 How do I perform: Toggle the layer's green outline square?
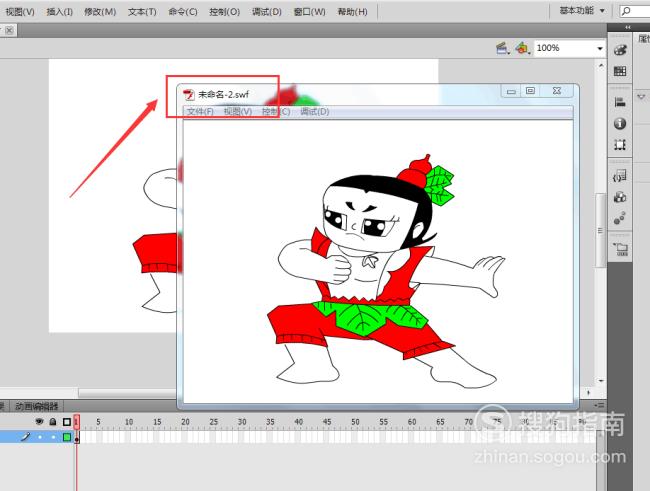tap(67, 437)
